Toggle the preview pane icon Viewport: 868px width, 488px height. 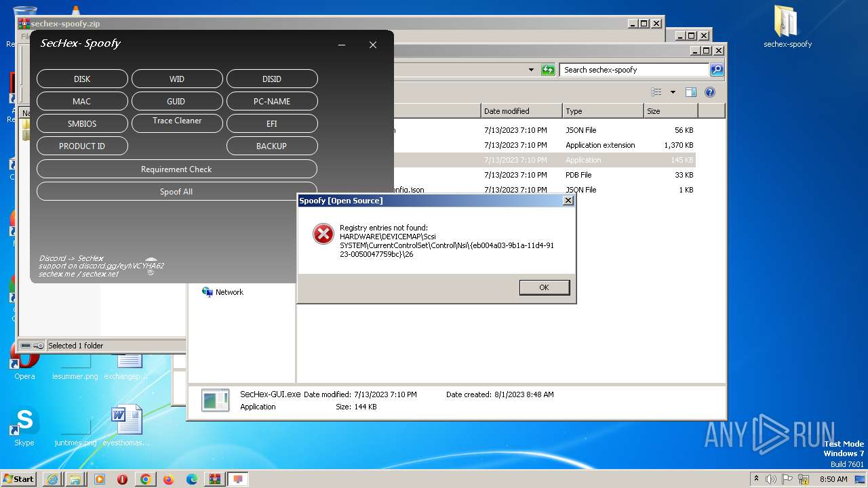[x=691, y=92]
